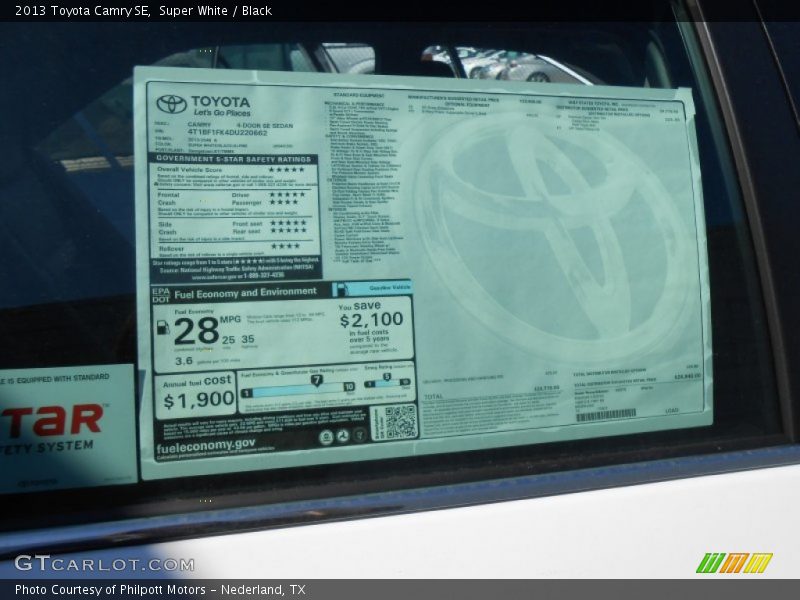
Task: Click the '35' highway MPG value
Action: click(248, 339)
